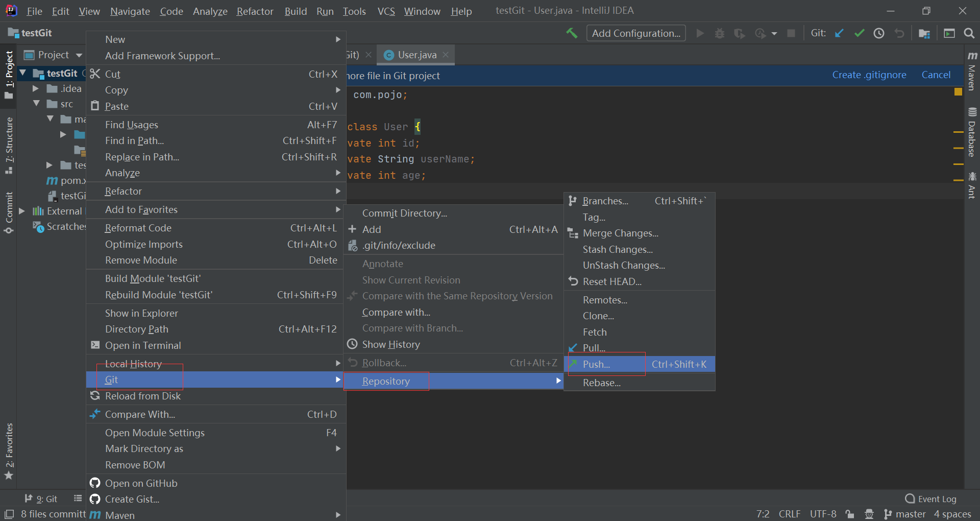Select Cut from context menu
The image size is (980, 521).
point(216,74)
